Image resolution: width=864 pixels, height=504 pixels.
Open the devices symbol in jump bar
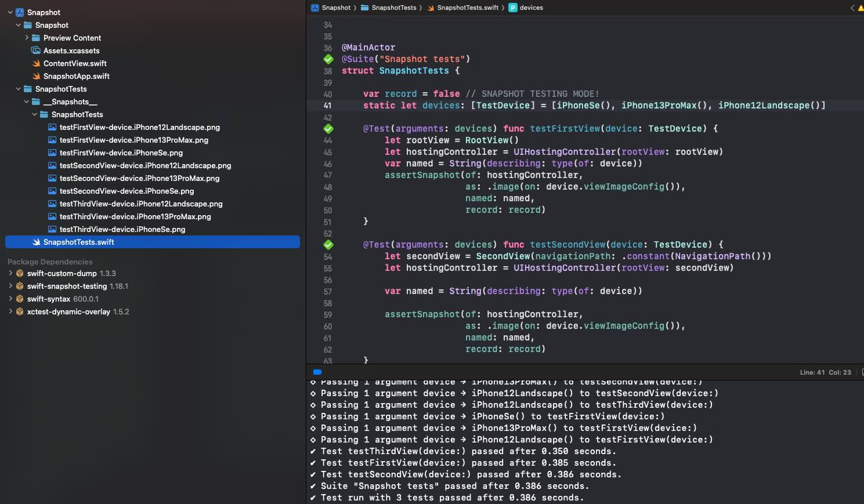pos(526,8)
